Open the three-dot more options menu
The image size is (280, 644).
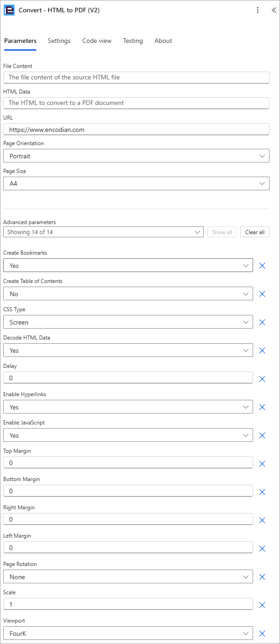(x=258, y=10)
